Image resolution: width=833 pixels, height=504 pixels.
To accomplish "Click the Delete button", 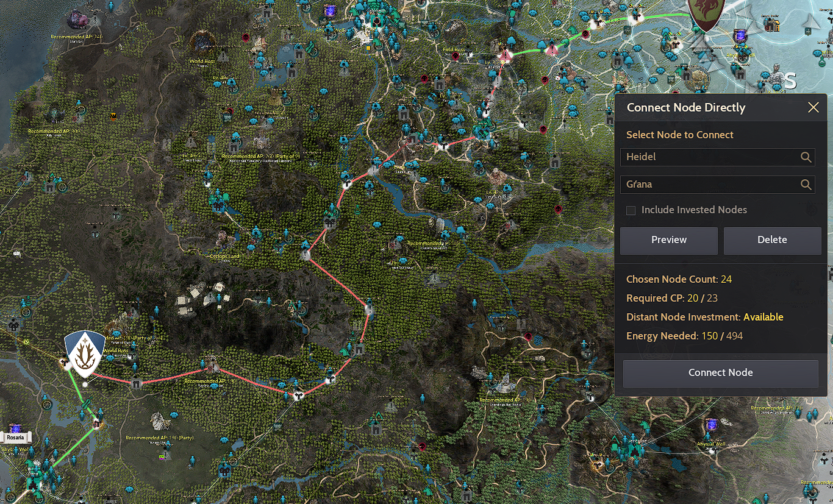I will click(772, 240).
